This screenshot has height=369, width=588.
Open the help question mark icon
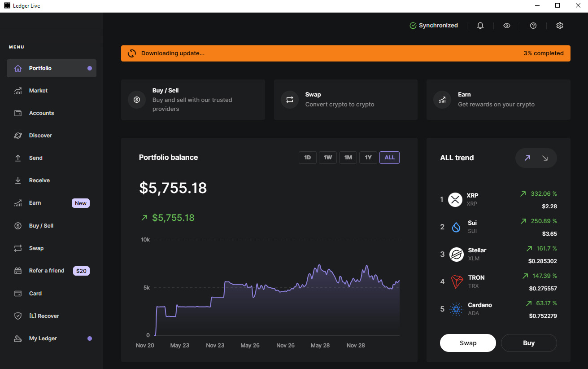tap(533, 26)
